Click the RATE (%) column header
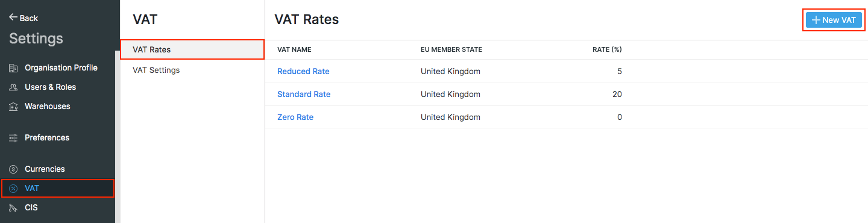Image resolution: width=868 pixels, height=223 pixels. tap(607, 49)
